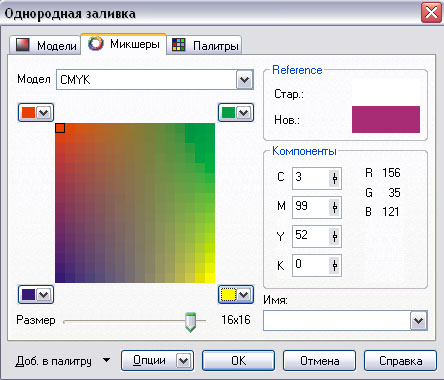Click the 16x16 grid size label

pos(236,320)
